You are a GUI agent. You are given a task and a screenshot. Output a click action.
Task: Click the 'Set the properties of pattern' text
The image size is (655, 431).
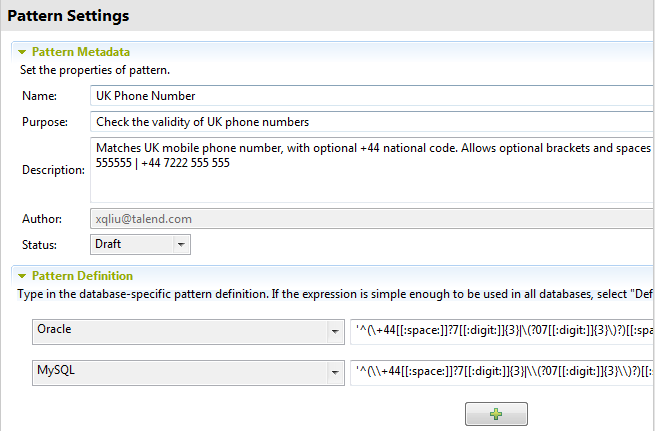95,70
